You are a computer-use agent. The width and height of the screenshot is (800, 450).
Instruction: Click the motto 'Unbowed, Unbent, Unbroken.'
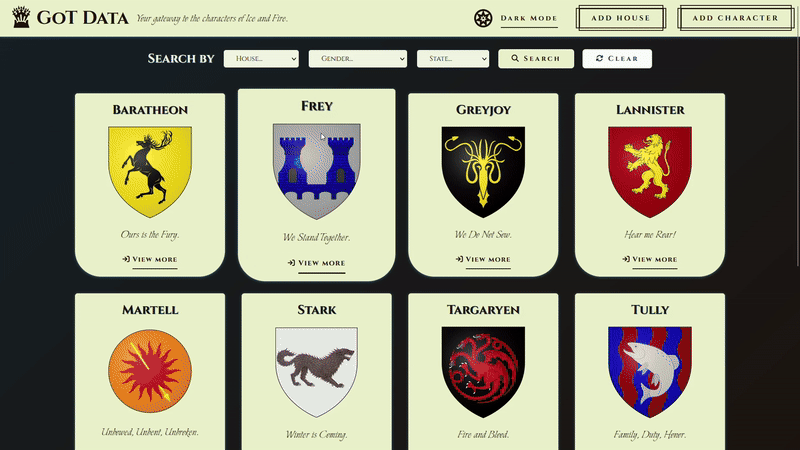click(x=150, y=432)
